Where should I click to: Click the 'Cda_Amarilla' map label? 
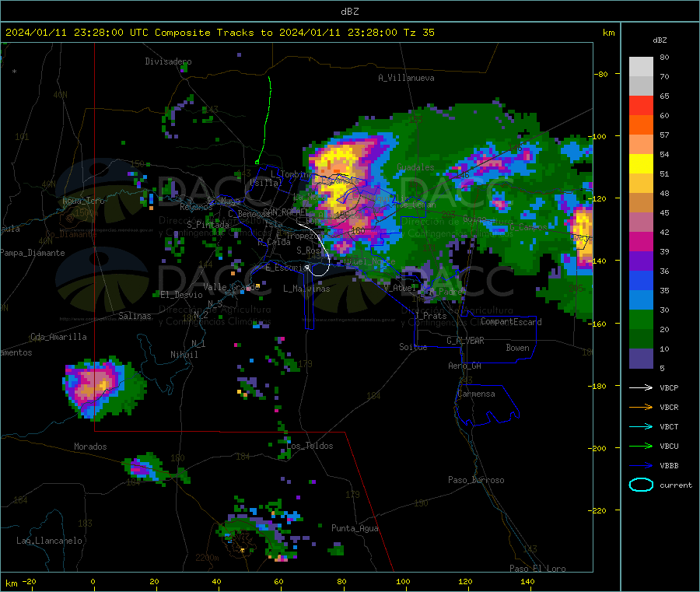[x=58, y=337]
